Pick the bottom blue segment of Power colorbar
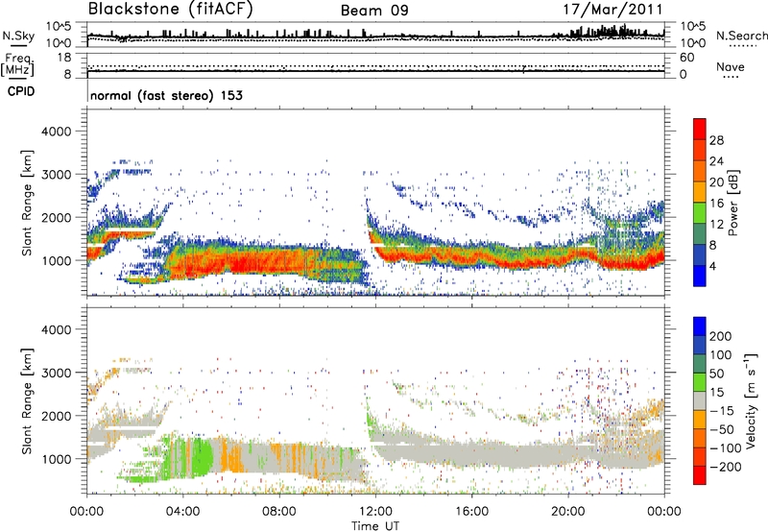768x532 pixels. click(x=700, y=276)
